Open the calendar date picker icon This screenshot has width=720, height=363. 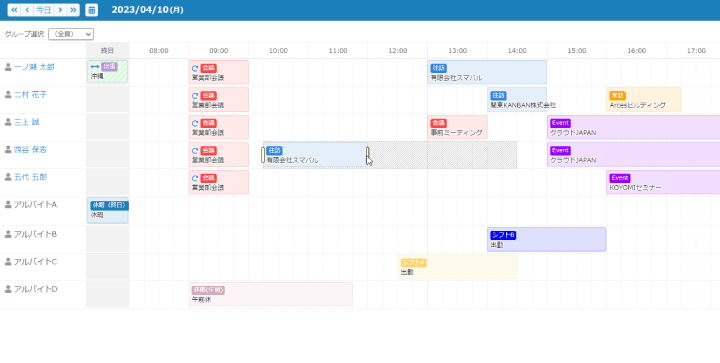(x=91, y=10)
